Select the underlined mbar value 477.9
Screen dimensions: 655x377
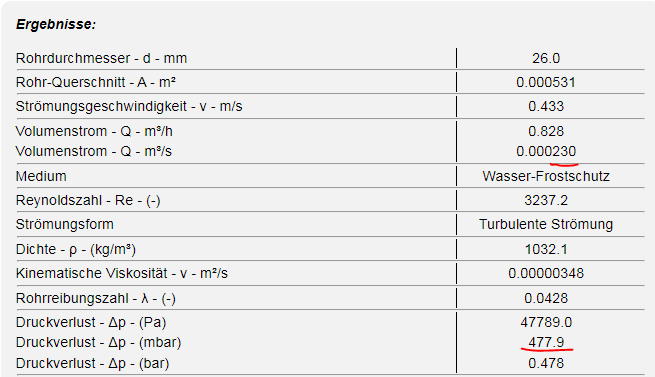click(x=546, y=342)
